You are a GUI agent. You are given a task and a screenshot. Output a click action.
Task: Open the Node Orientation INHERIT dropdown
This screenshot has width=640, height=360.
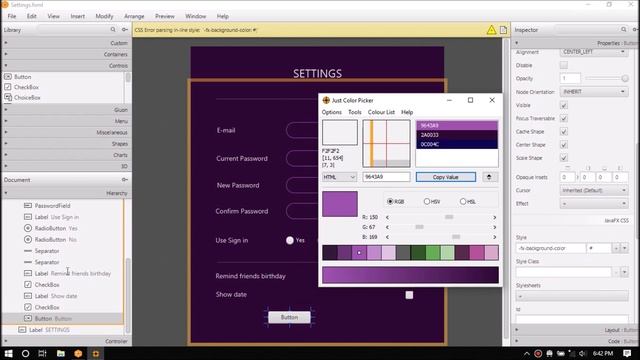(x=594, y=92)
